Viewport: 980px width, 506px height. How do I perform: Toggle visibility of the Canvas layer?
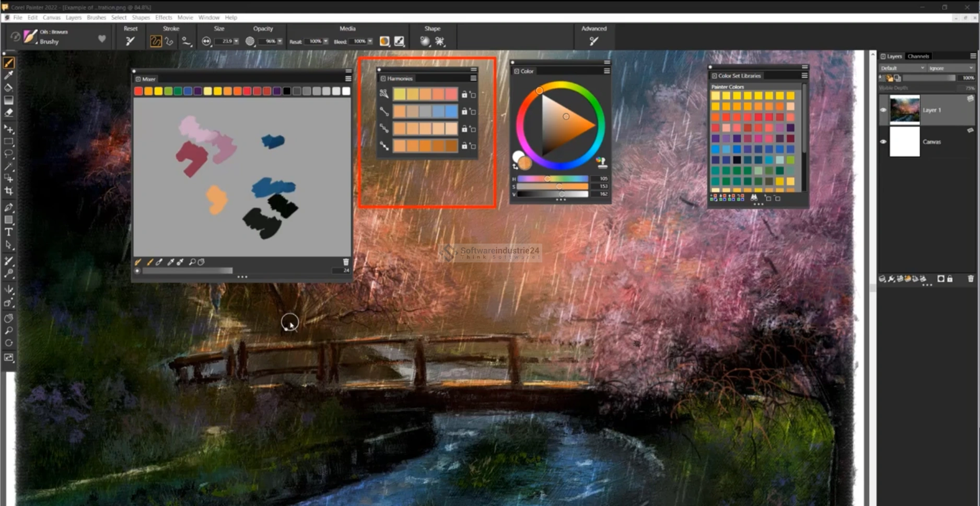click(883, 142)
